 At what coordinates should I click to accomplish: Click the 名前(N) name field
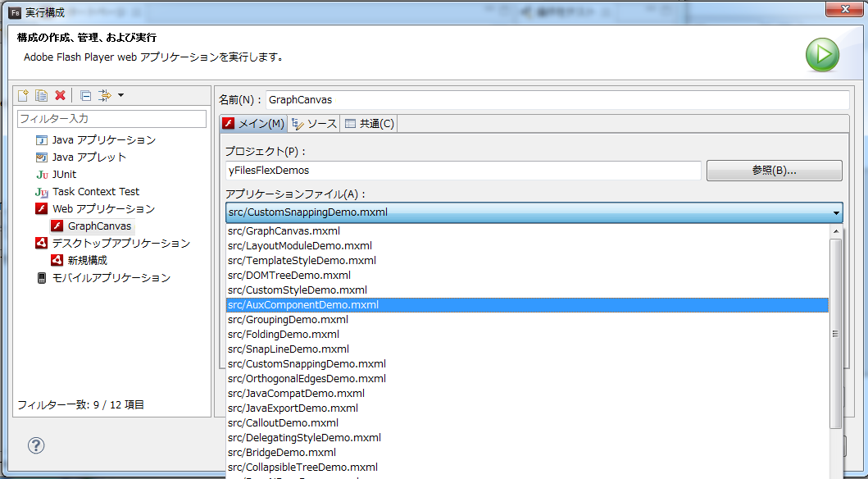click(x=557, y=100)
